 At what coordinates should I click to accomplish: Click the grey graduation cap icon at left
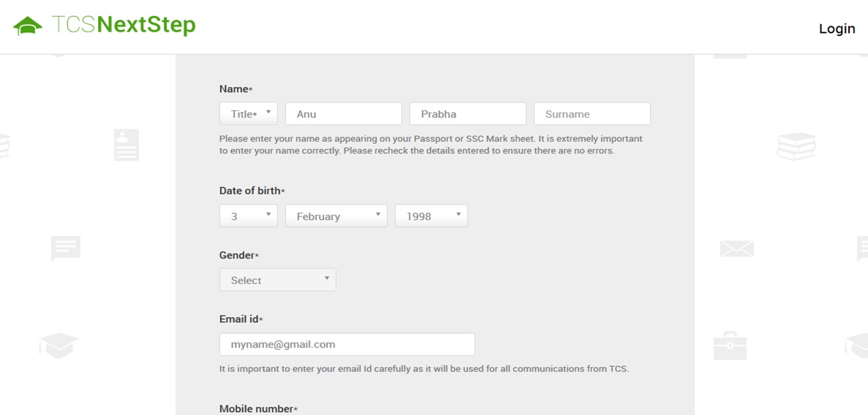point(59,345)
